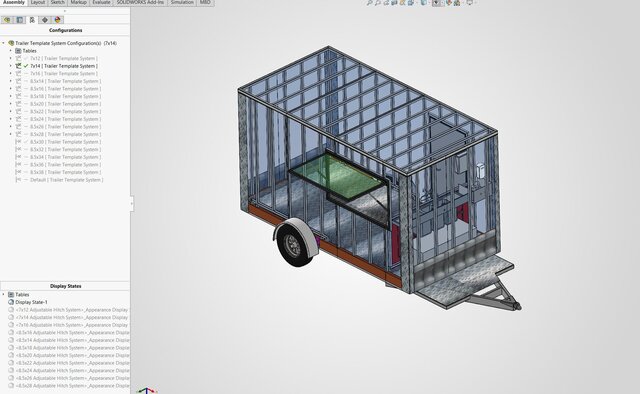Open the Simulation tab
This screenshot has height=394, width=640.
(x=182, y=2)
